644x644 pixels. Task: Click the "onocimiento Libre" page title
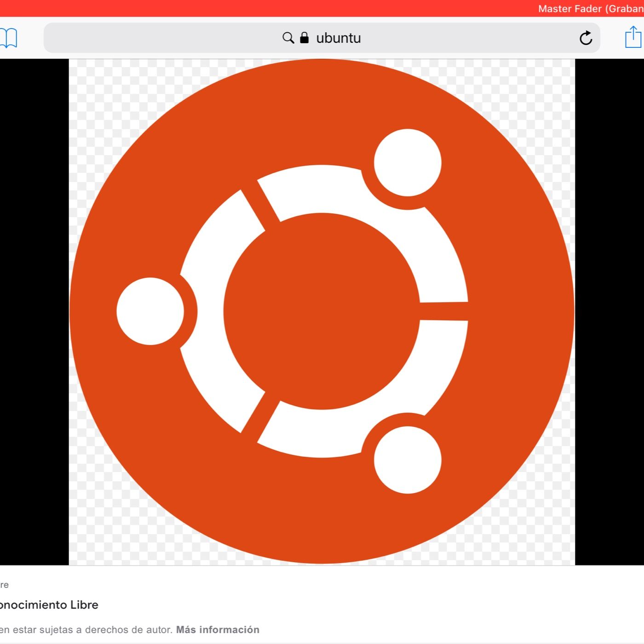coord(49,604)
